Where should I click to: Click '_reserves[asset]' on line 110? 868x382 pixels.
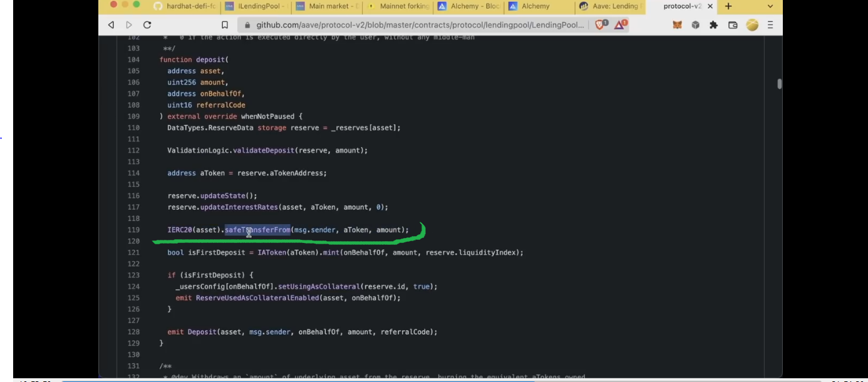coord(364,128)
